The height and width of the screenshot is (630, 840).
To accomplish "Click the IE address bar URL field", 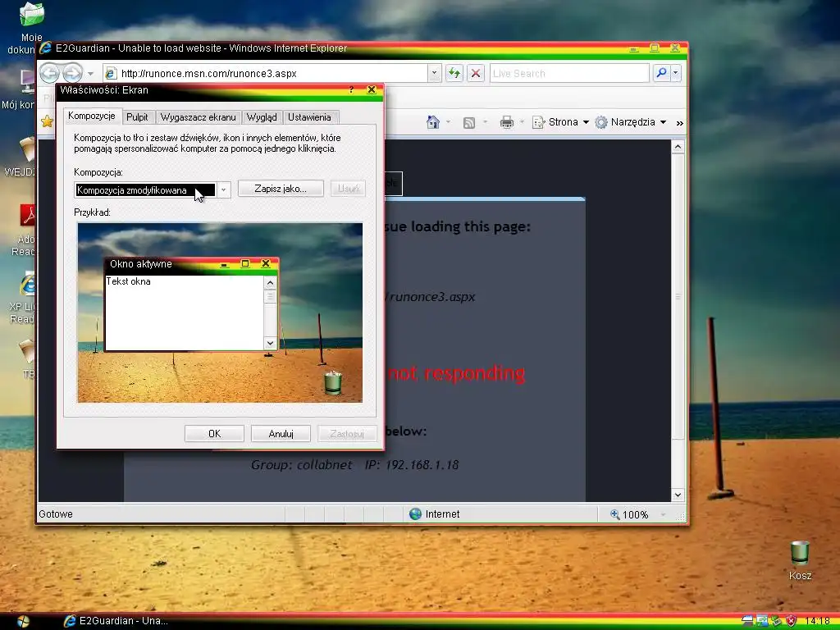I will [x=266, y=73].
